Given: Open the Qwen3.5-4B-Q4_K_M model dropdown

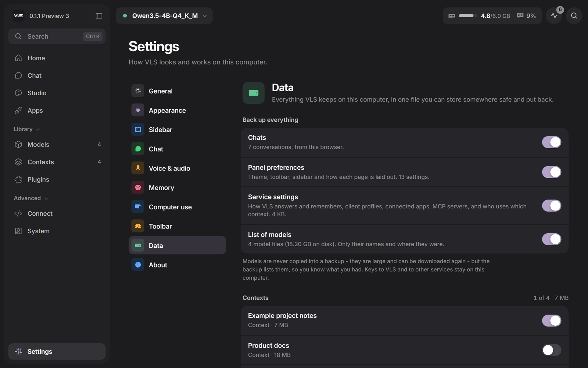Looking at the screenshot, I should pyautogui.click(x=164, y=16).
